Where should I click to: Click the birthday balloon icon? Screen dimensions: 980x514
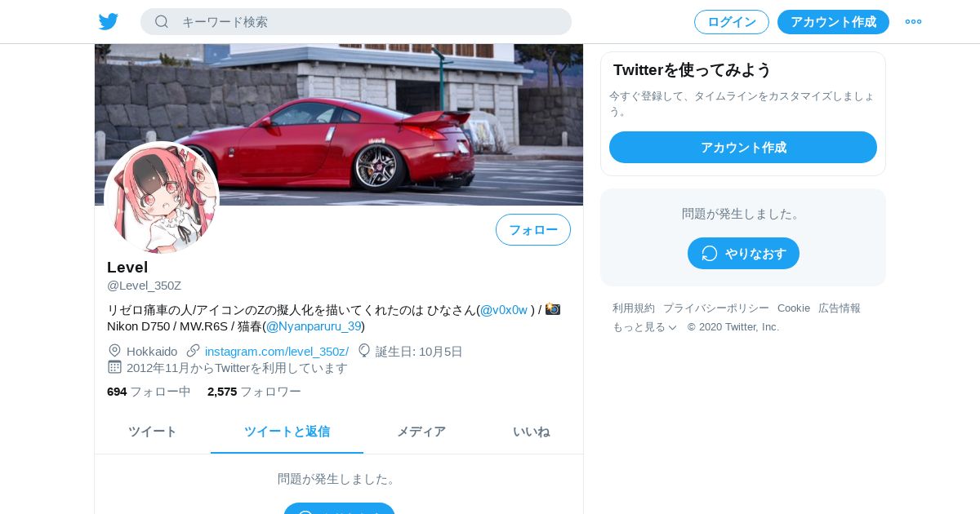364,351
